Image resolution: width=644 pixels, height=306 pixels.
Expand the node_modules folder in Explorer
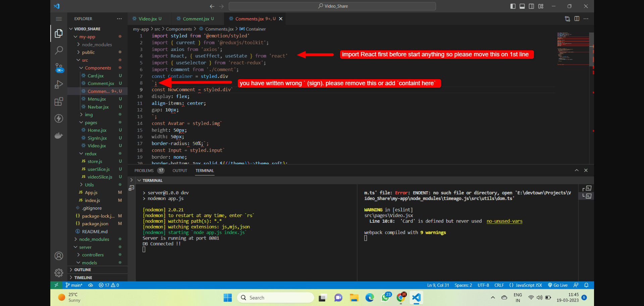96,44
